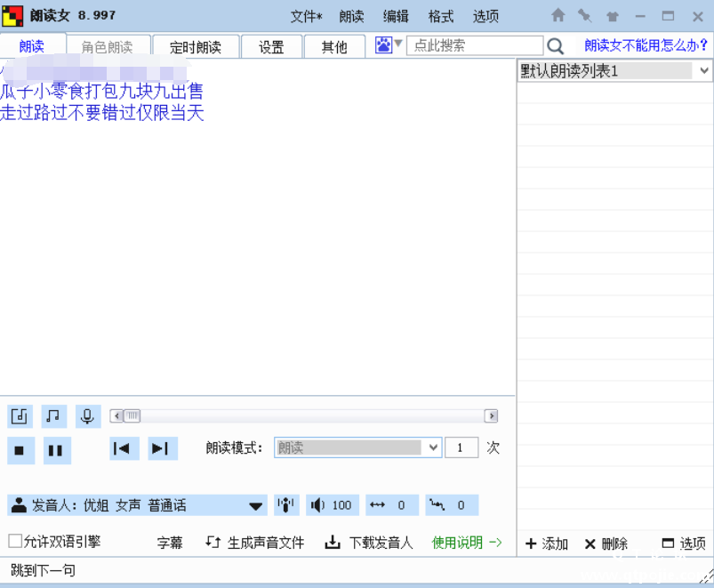Adjust the pitch control showing 0
714x588 pixels.
pos(452,505)
